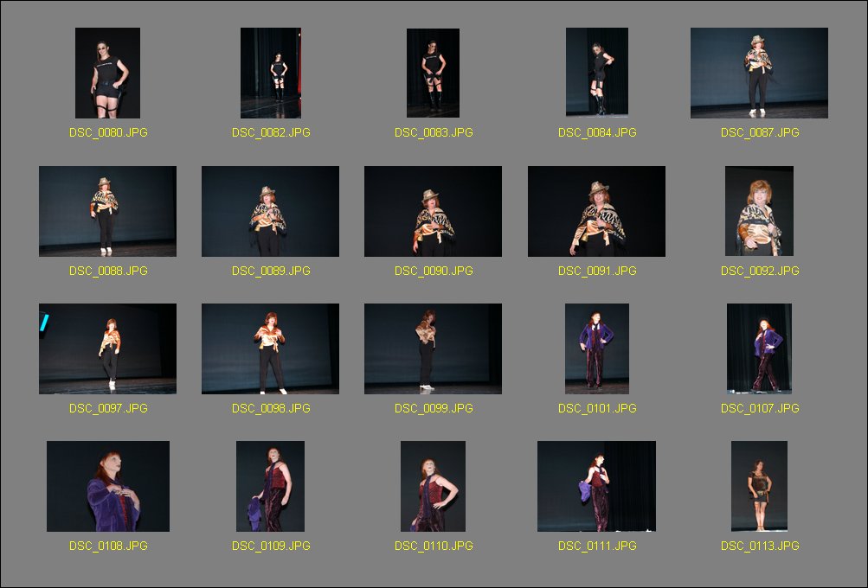Click the file name DSC_0109.JPG
868x588 pixels.
pyautogui.click(x=271, y=546)
